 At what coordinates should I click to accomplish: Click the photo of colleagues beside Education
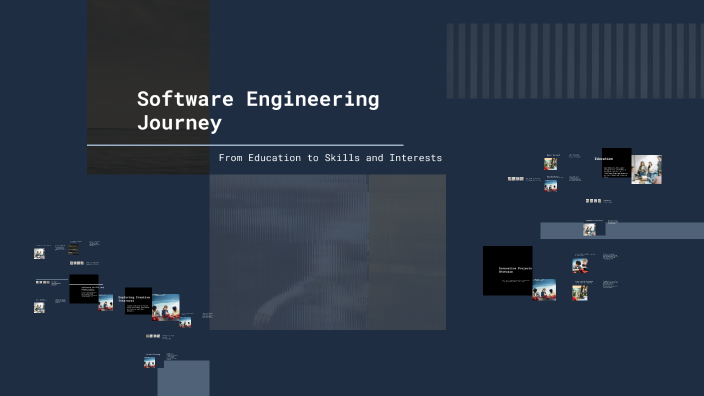(647, 169)
